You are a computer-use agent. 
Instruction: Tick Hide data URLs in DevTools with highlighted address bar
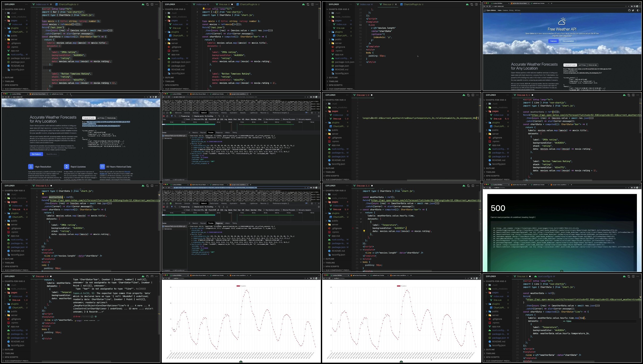(193, 210)
